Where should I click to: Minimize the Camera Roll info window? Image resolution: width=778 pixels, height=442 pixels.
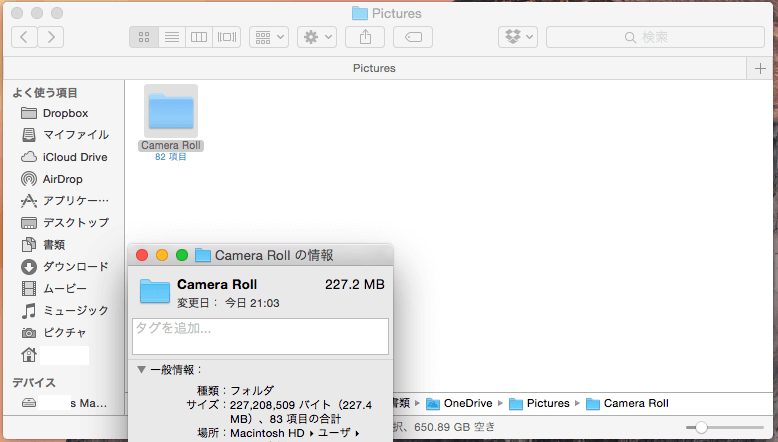point(162,255)
